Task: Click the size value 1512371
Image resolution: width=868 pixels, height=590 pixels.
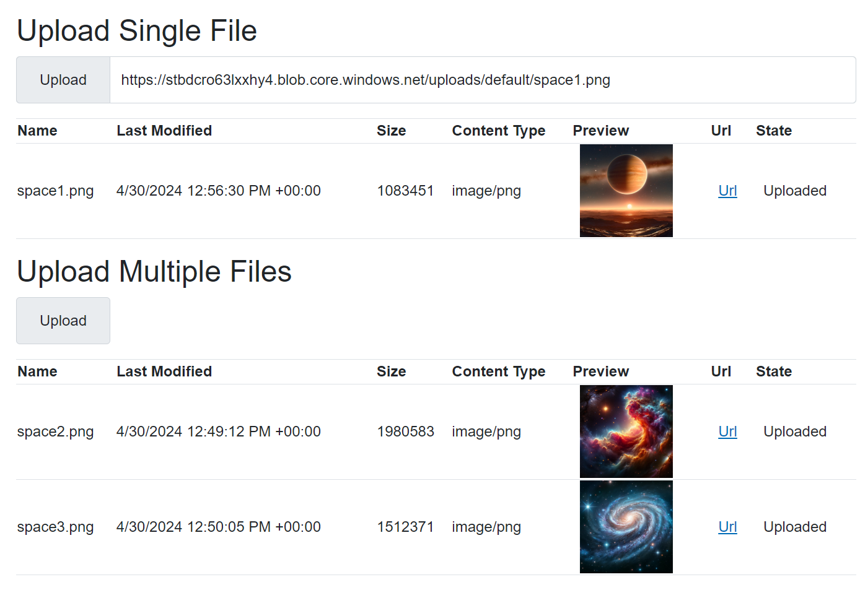Action: point(406,527)
